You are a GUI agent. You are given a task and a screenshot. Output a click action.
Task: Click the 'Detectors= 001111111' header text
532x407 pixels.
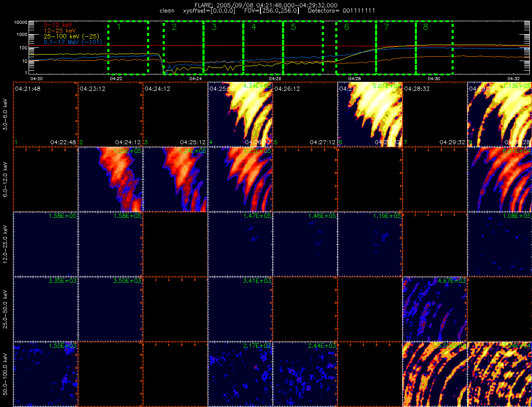pos(341,10)
